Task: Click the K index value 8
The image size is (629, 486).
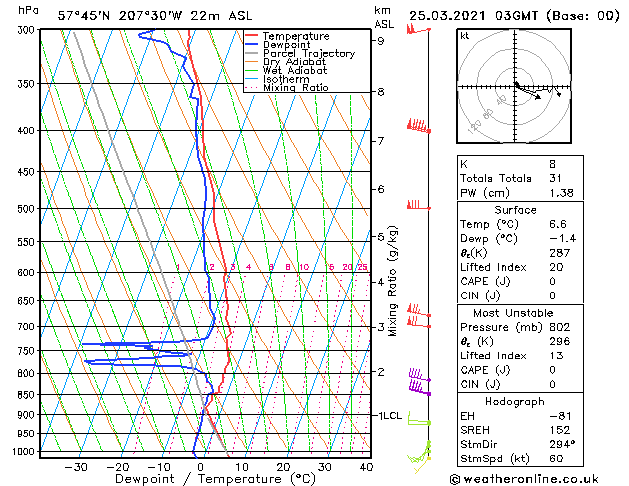Action: tap(552, 164)
